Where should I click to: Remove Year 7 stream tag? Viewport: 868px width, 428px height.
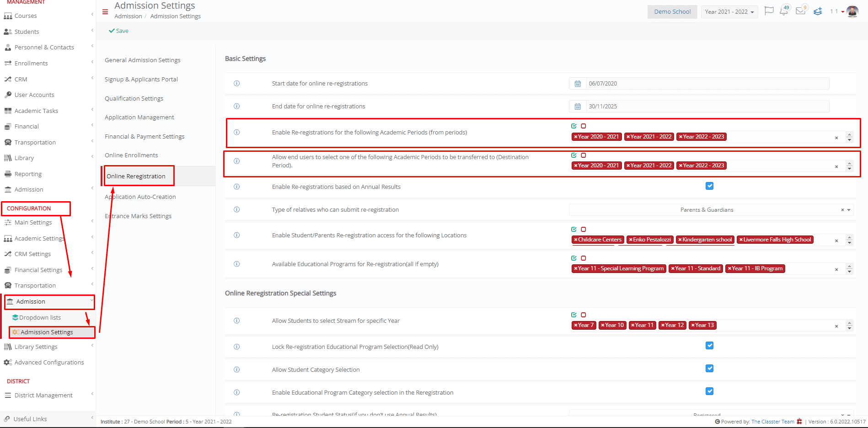[x=576, y=325]
